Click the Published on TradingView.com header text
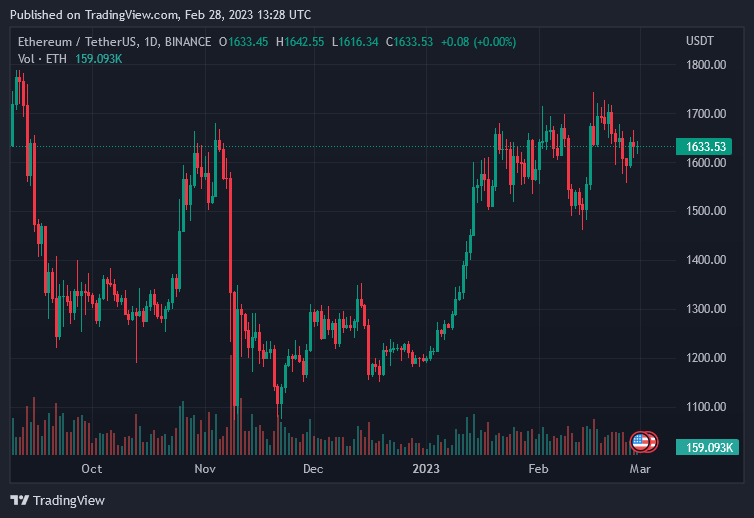Image resolution: width=754 pixels, height=518 pixels. point(160,15)
